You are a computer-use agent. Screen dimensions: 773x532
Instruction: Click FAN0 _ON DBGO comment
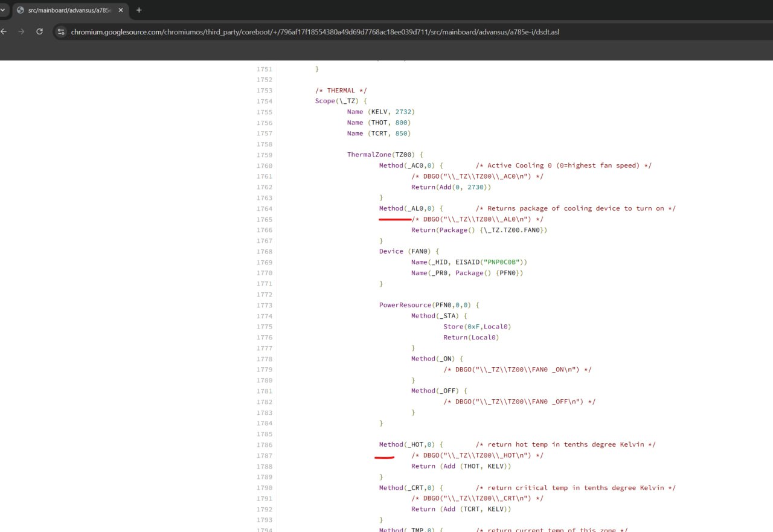pyautogui.click(x=518, y=370)
